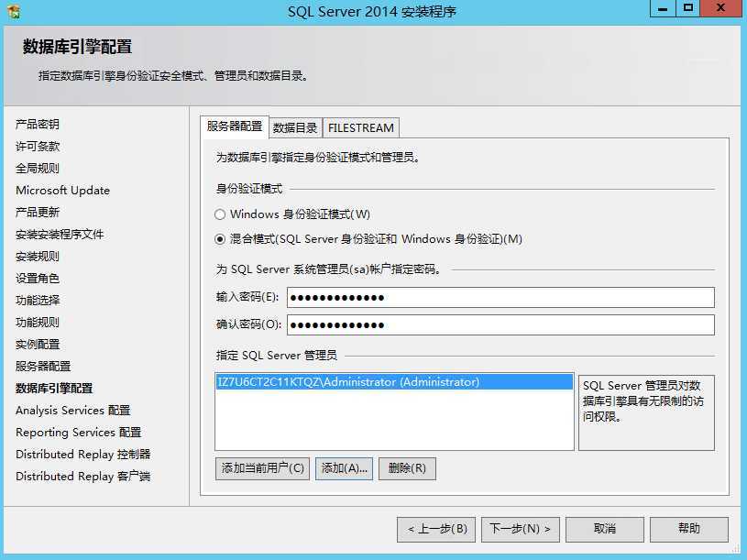The image size is (747, 560).
Task: Click 产品密钥 step in sidebar
Action: (38, 125)
